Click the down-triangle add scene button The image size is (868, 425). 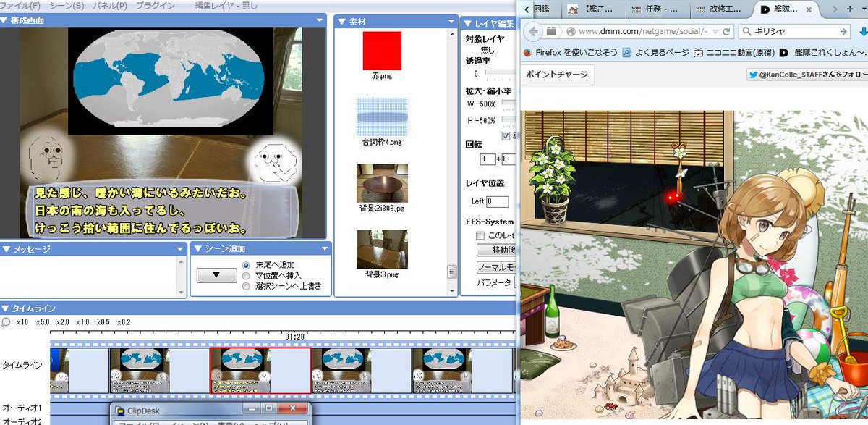217,275
